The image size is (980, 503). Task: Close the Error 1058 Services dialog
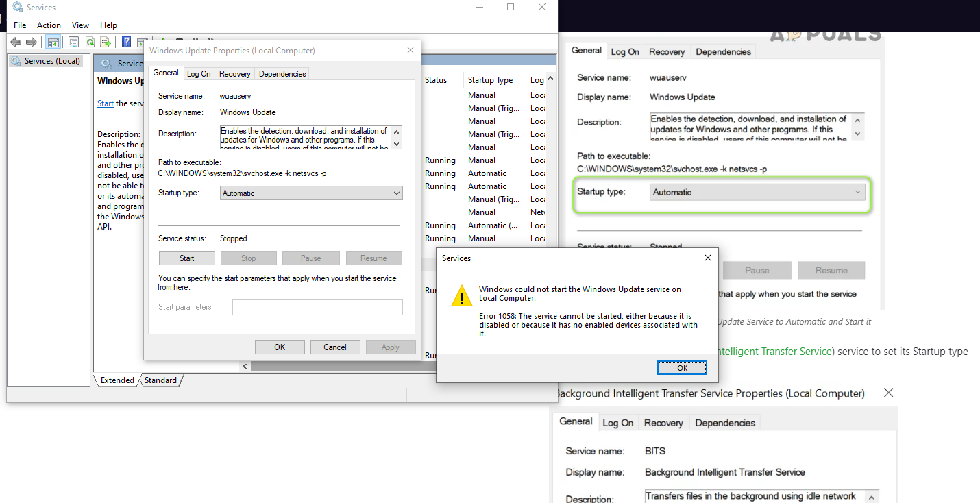pos(708,258)
